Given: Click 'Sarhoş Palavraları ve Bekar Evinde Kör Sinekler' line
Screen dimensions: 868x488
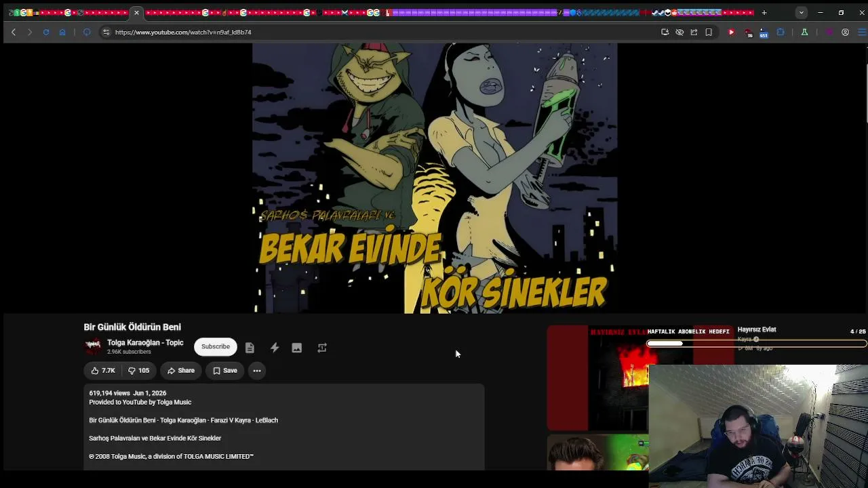Looking at the screenshot, I should click(x=155, y=439).
